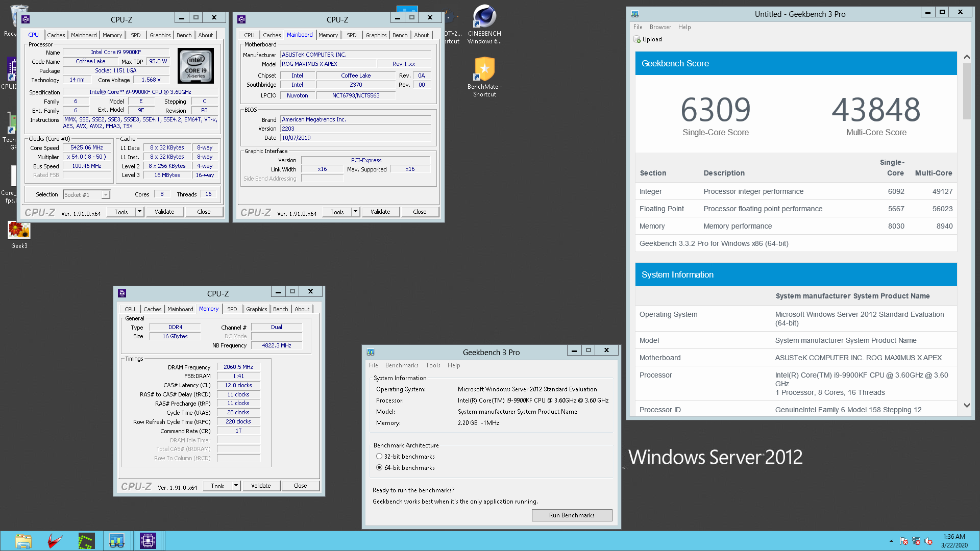This screenshot has height=551, width=980.
Task: Switch to Graphics tab in Memory window
Action: pyautogui.click(x=256, y=309)
